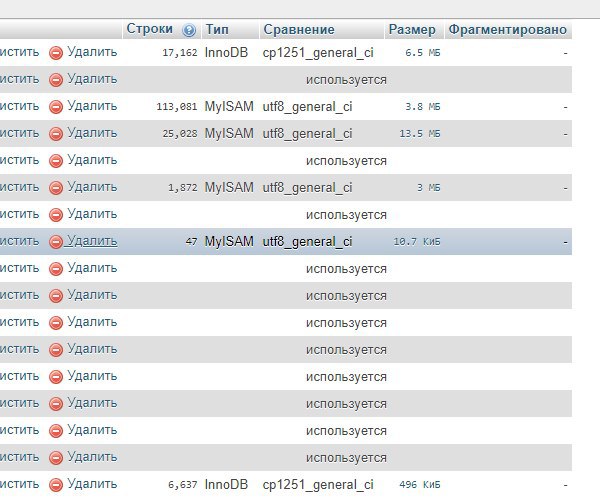Click the size value 6.5 МБ

click(x=423, y=53)
